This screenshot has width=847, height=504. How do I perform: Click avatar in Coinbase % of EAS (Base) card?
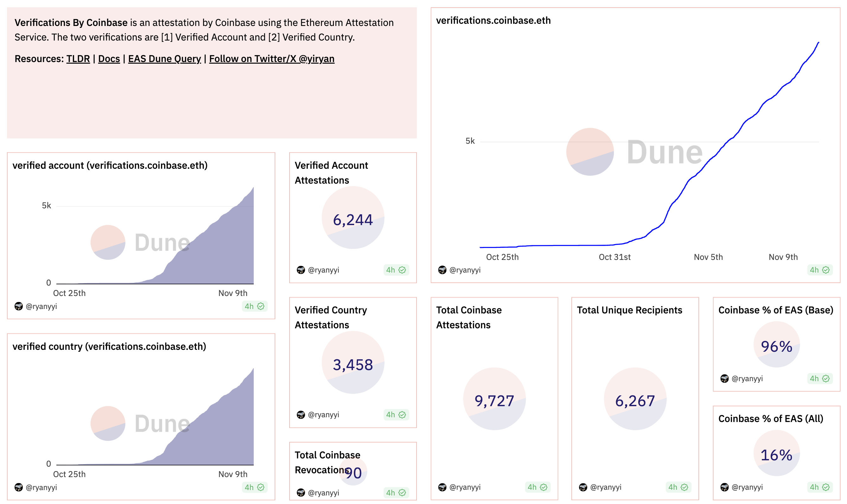(724, 378)
